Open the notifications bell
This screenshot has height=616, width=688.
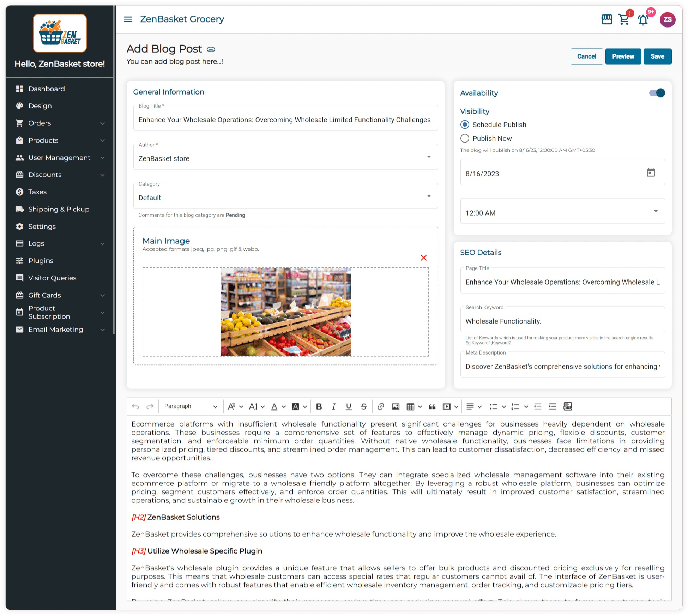click(643, 20)
